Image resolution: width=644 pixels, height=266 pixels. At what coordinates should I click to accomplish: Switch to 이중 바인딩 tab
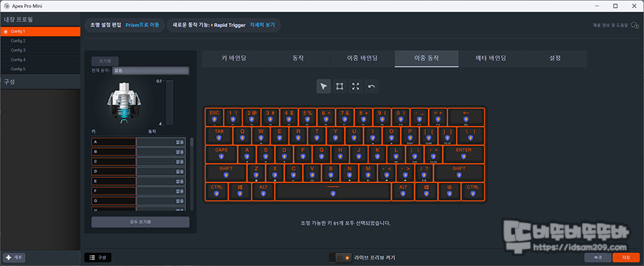click(362, 59)
